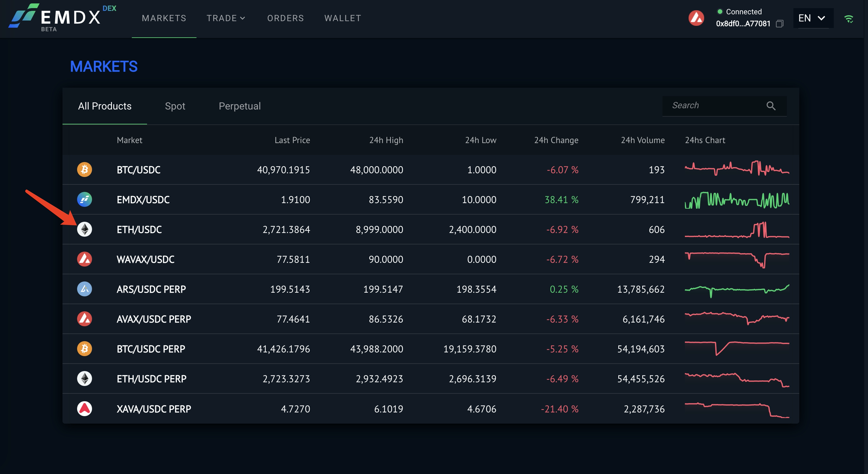The image size is (868, 474).
Task: Click the Bitcoin icon for BTC/USDC
Action: (x=84, y=170)
